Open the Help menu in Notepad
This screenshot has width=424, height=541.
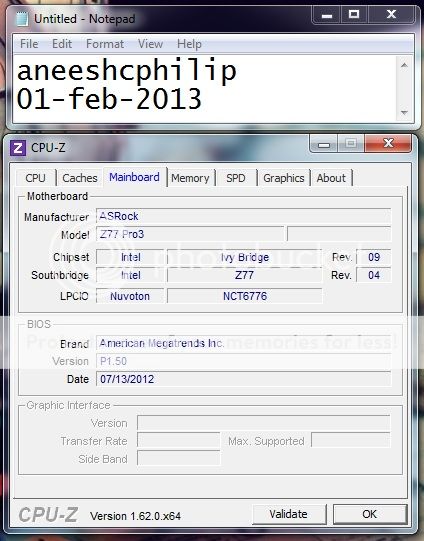click(x=189, y=44)
